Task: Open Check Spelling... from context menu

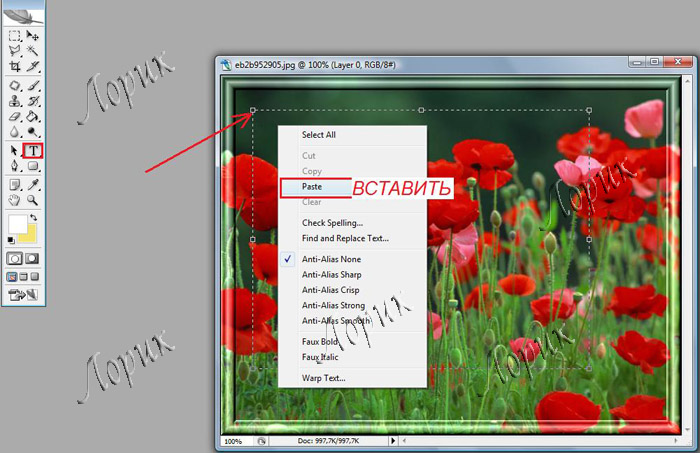Action: [332, 222]
